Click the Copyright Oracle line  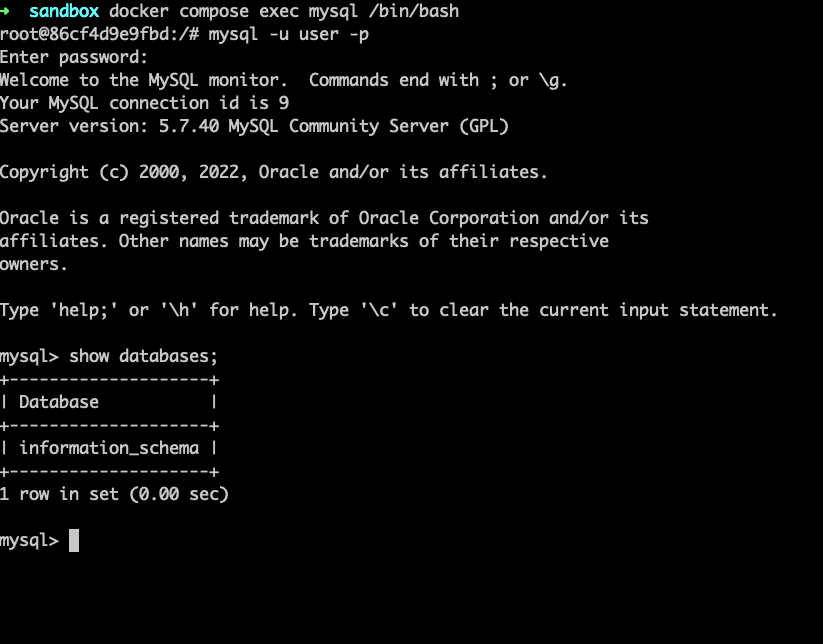pyautogui.click(x=273, y=172)
